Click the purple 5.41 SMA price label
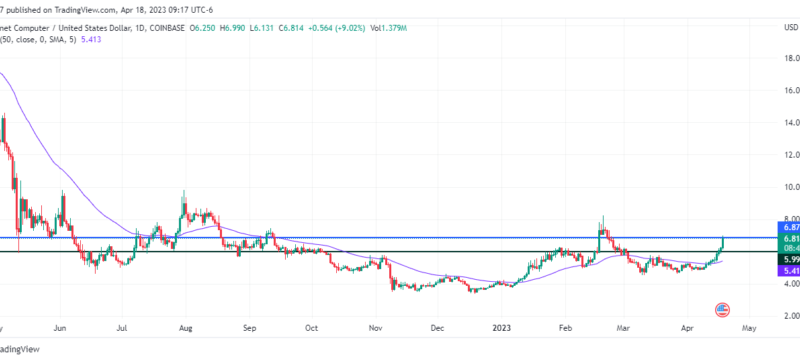Screen dimensions: 800x361 (x=788, y=270)
